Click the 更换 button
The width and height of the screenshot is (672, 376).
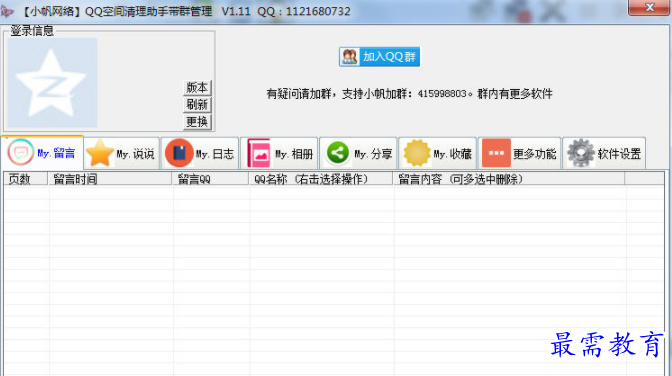pos(197,122)
